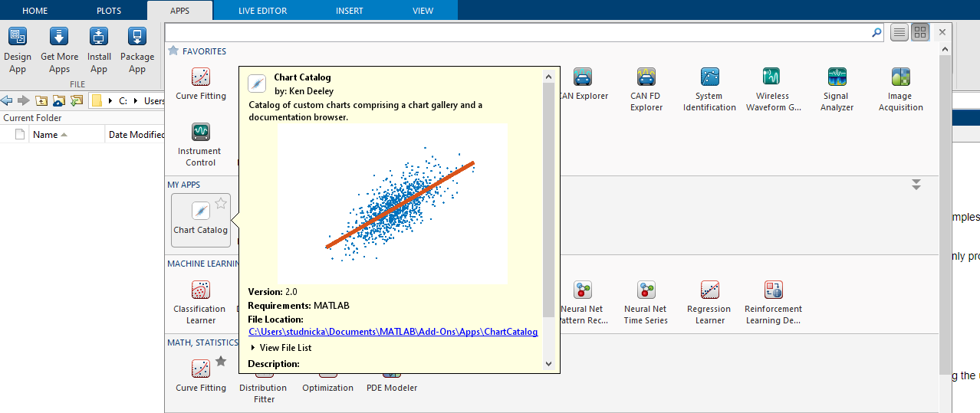The width and height of the screenshot is (980, 413).
Task: Launch the Signal Analyzer app
Action: click(x=837, y=90)
